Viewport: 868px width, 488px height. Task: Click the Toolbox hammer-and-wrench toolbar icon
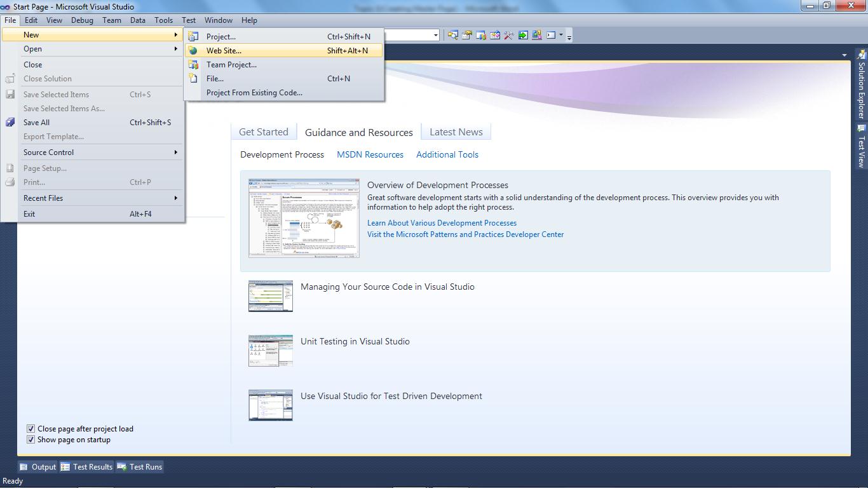point(509,36)
